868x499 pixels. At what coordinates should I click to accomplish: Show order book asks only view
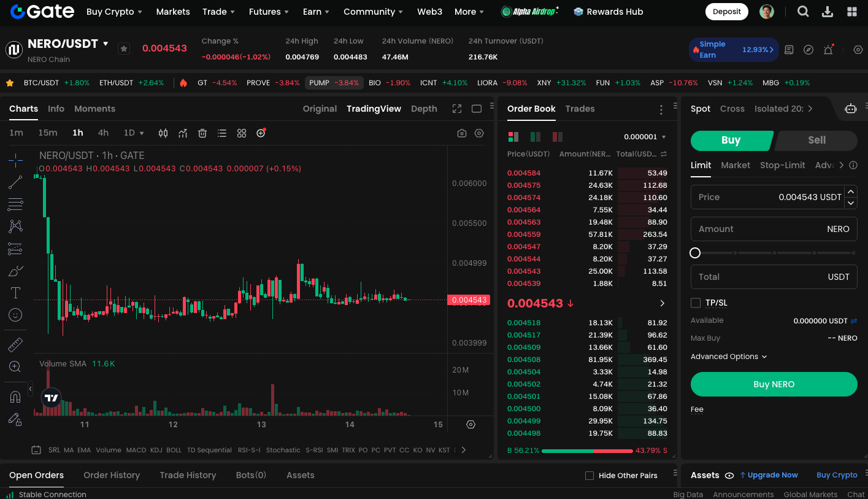[558, 137]
